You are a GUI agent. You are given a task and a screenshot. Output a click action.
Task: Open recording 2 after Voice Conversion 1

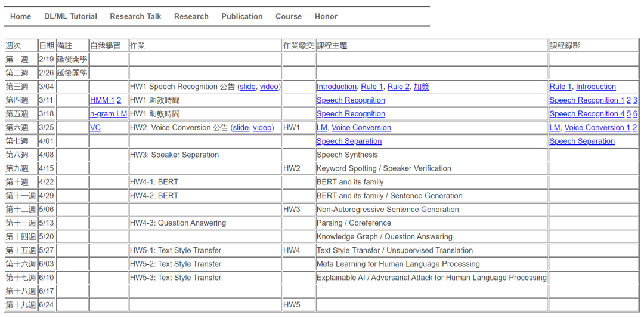pos(635,128)
